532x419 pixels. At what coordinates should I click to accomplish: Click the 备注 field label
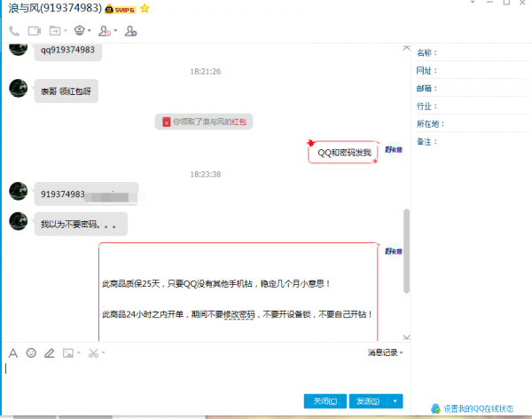click(426, 142)
